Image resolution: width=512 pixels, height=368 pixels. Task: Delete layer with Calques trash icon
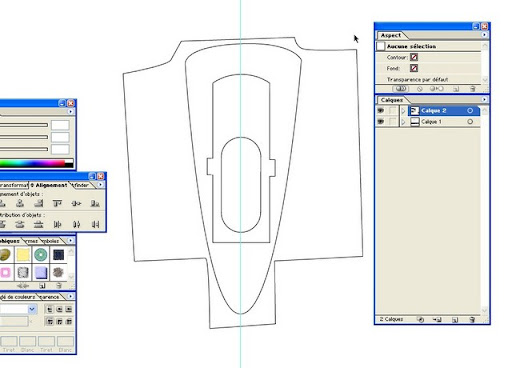(472, 320)
